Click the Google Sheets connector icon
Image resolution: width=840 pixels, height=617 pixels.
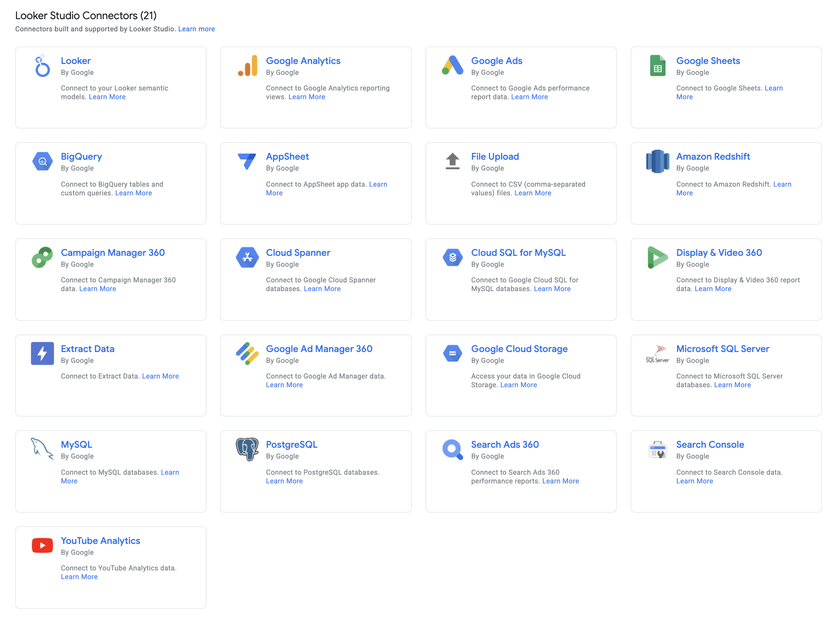point(657,66)
